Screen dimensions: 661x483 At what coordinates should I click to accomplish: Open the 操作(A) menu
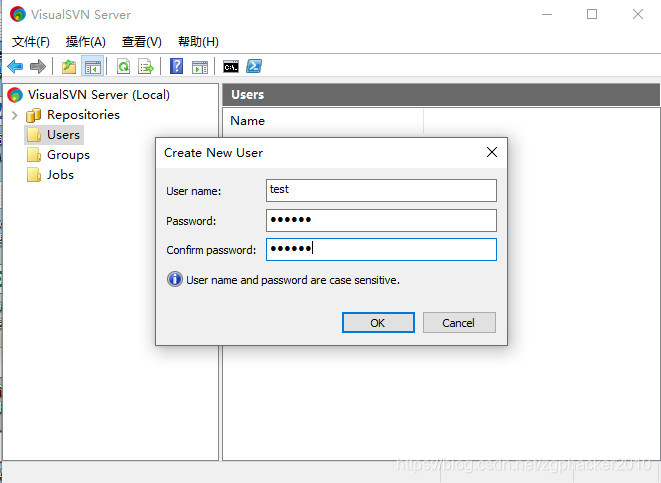[x=86, y=42]
